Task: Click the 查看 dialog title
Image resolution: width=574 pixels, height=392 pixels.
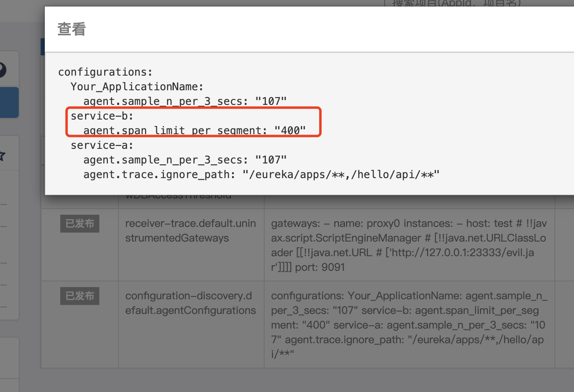Action: pos(72,29)
